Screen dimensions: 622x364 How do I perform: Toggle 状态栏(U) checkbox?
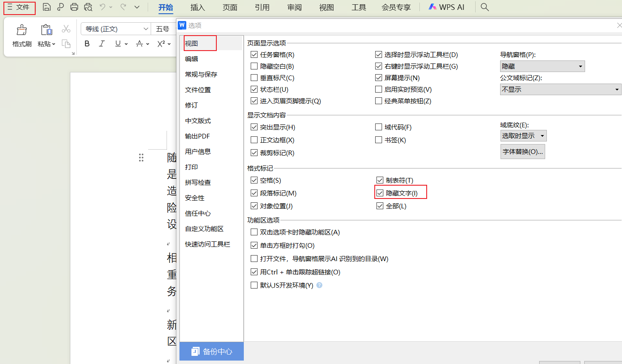click(x=254, y=89)
